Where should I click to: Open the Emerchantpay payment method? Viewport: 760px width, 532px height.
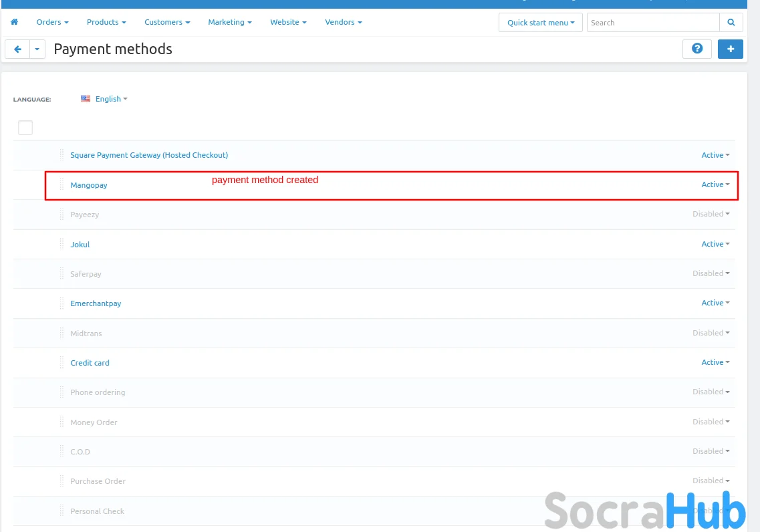point(96,303)
